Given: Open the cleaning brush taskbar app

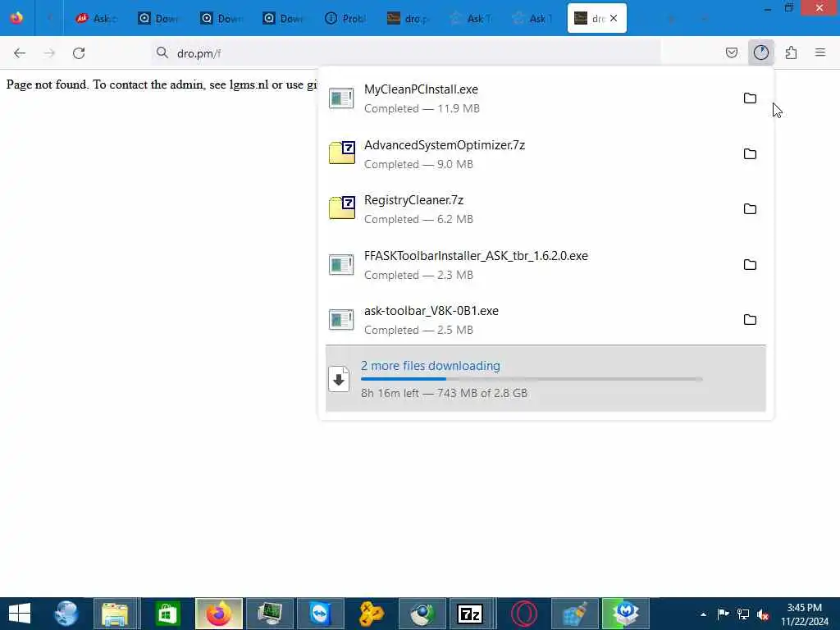Looking at the screenshot, I should click(574, 614).
